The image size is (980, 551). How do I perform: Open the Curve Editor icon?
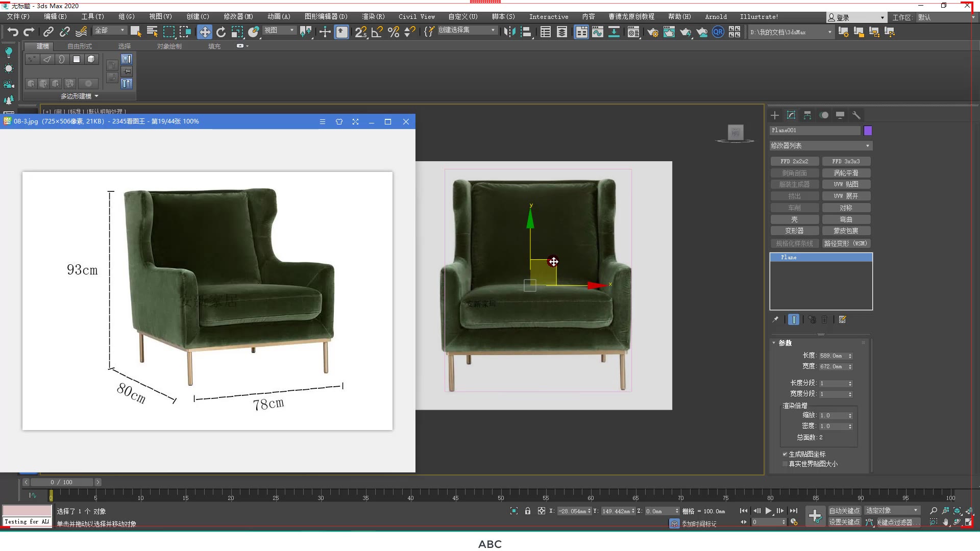click(x=598, y=32)
